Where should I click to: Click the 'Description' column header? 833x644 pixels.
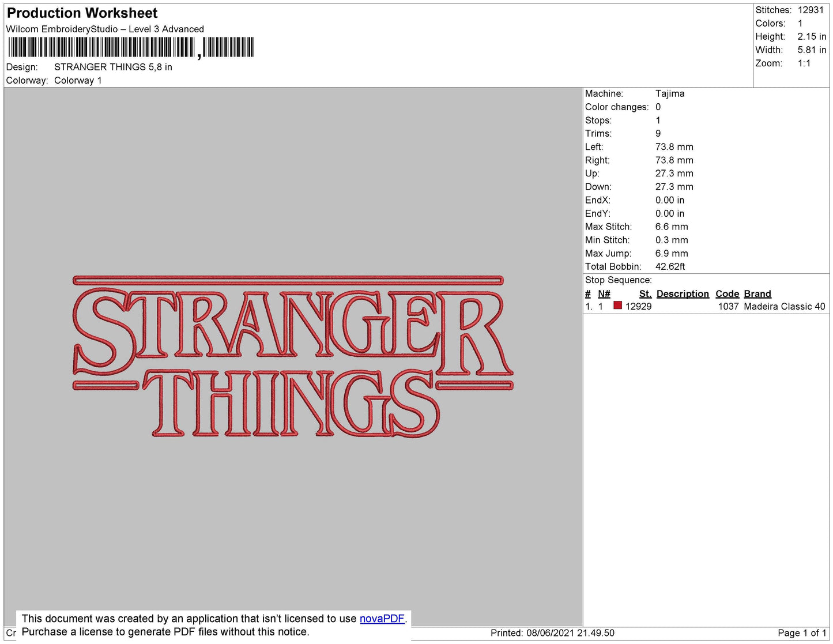click(683, 293)
